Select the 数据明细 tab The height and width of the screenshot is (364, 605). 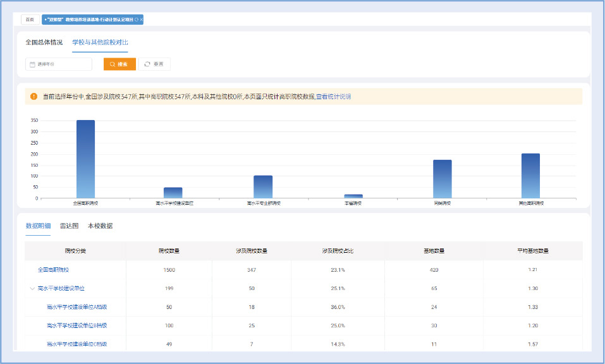(x=38, y=226)
